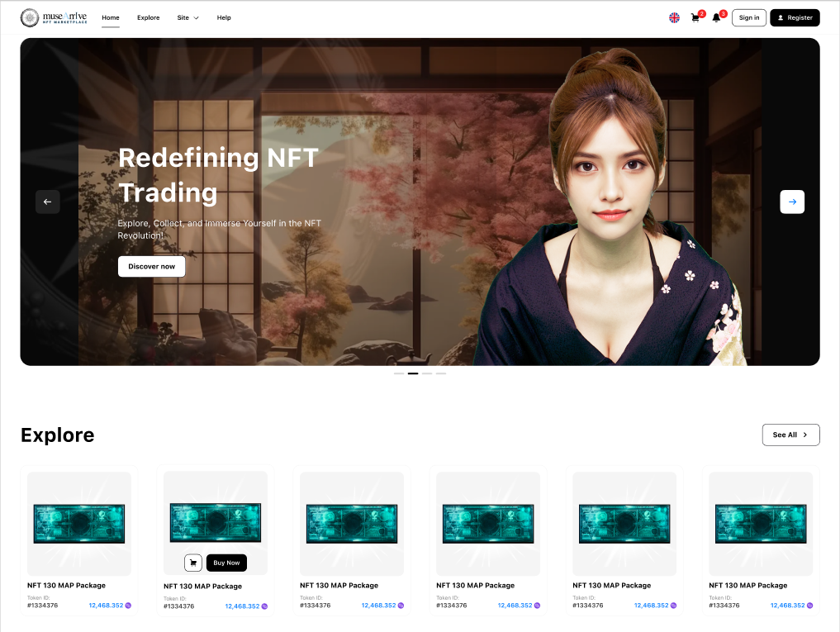The width and height of the screenshot is (840, 632).
Task: Go to previous slide with left arrow
Action: [x=47, y=202]
